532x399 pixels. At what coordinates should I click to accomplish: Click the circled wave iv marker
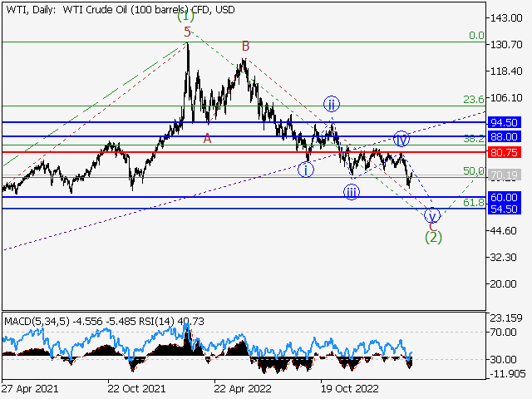click(x=401, y=139)
